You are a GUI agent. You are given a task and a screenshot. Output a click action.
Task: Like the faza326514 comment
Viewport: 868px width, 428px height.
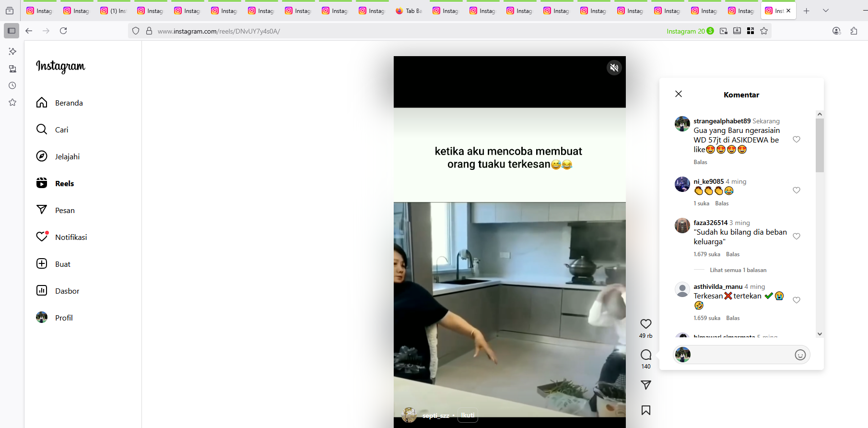pos(797,236)
